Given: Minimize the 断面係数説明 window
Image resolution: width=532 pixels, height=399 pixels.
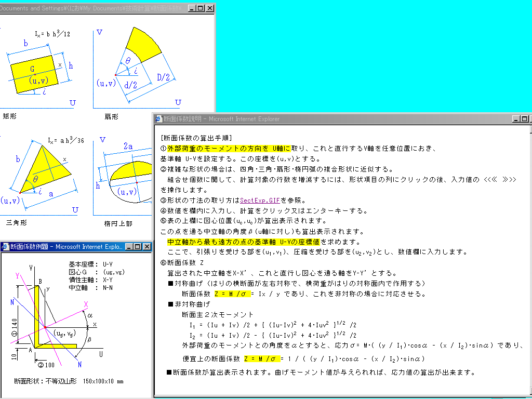Looking at the screenshot, I should [x=515, y=119].
